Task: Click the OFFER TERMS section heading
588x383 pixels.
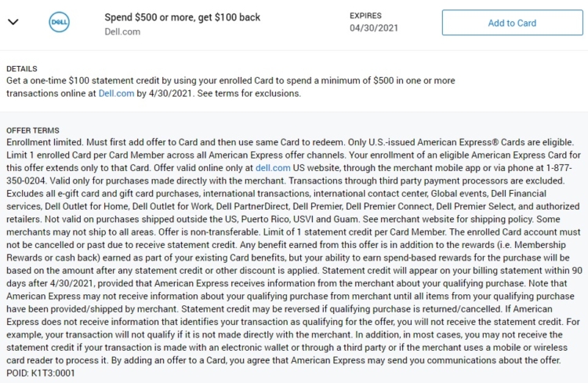Action: [33, 130]
